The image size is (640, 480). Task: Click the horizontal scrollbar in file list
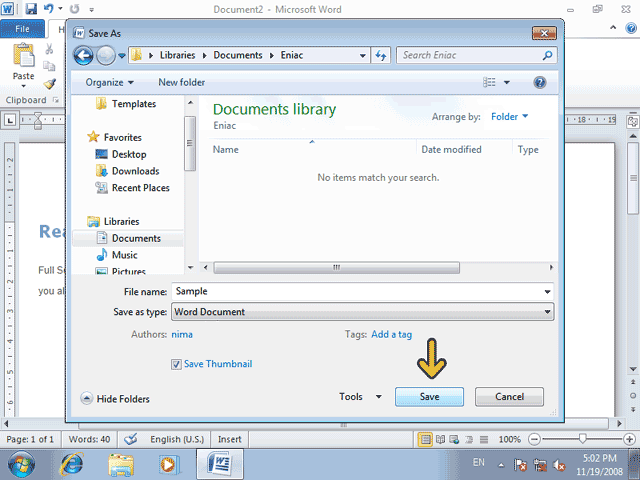tap(336, 268)
